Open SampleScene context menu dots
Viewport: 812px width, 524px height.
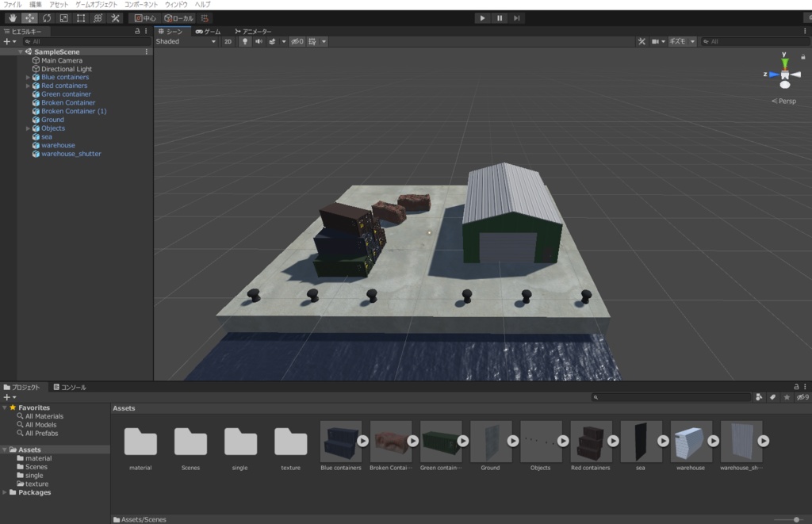tap(147, 52)
